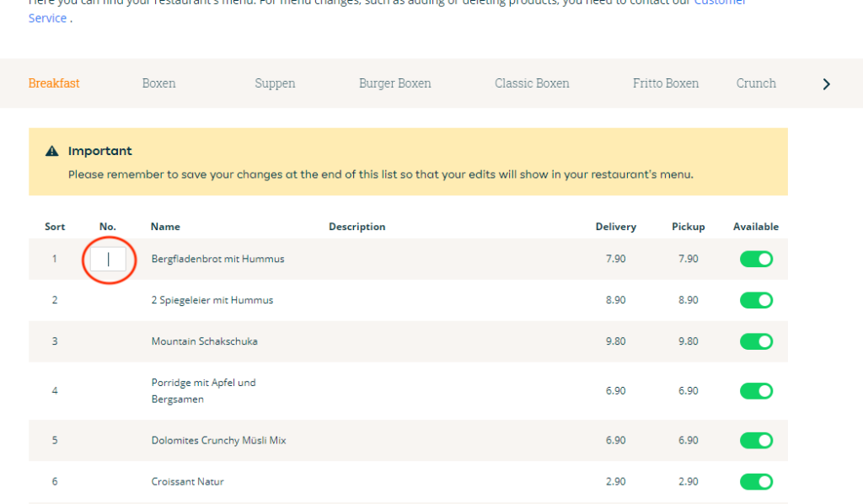Toggle availability of Bergfladenbrot mit Hummus
863x504 pixels.
click(756, 259)
